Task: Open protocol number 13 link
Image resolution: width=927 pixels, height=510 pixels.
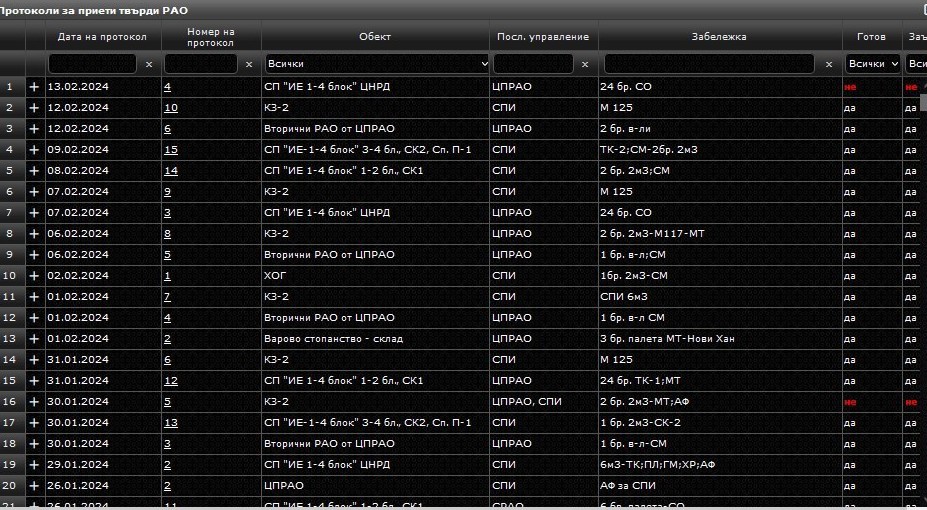Action: (170, 423)
